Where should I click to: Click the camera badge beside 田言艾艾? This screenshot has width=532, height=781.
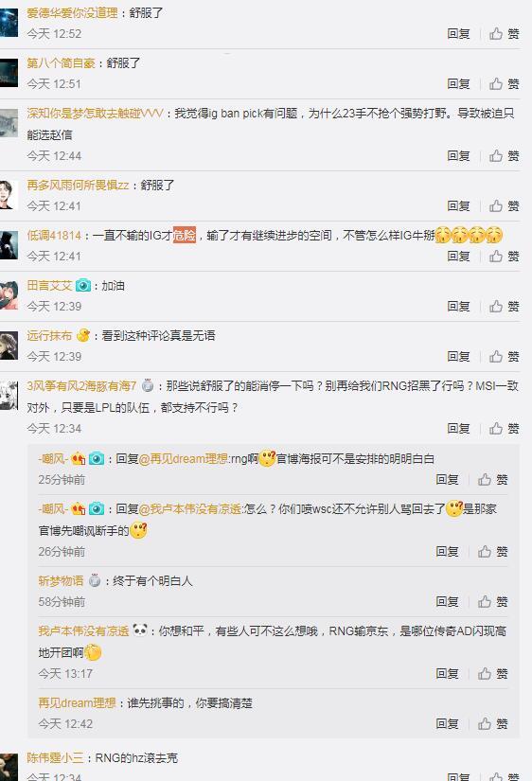[83, 285]
